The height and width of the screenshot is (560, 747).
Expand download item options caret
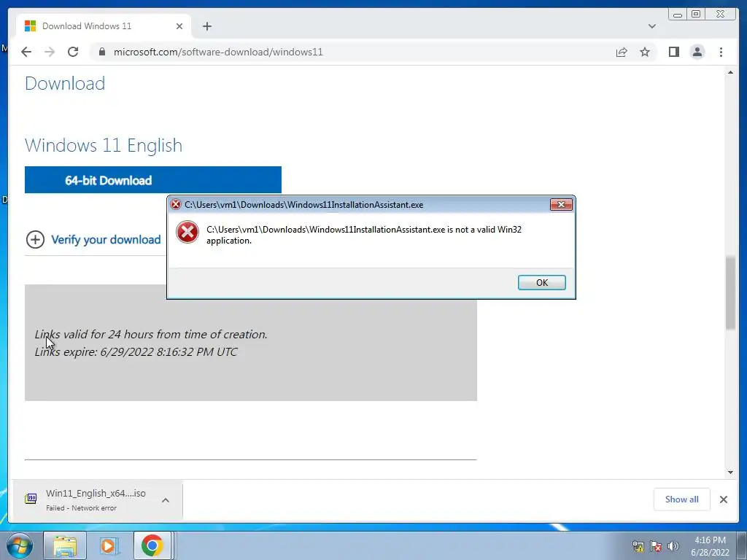coord(166,500)
